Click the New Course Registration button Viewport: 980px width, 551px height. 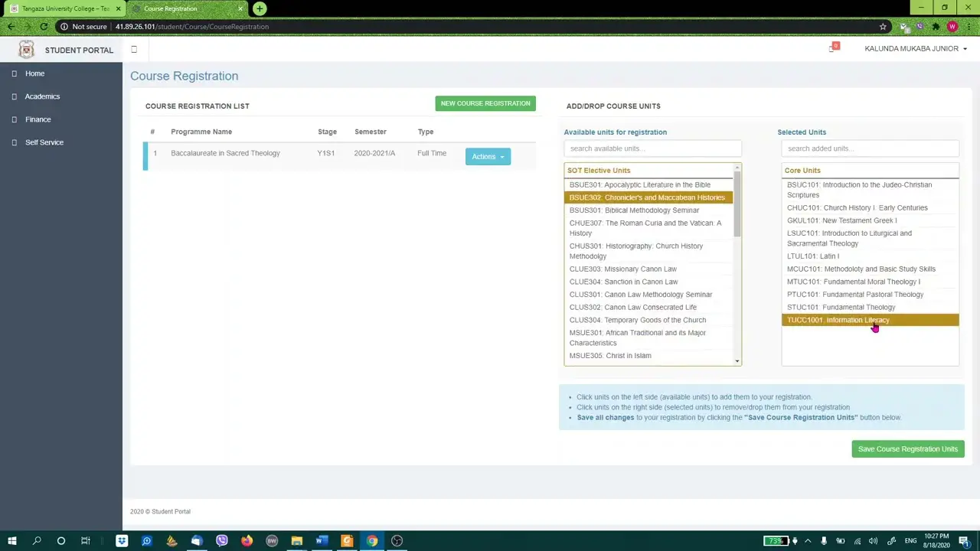point(485,103)
